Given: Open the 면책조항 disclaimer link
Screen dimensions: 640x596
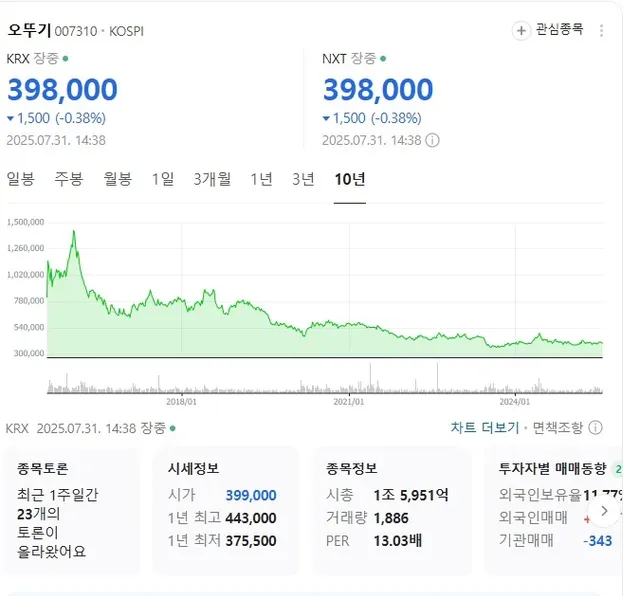Looking at the screenshot, I should click(557, 428).
